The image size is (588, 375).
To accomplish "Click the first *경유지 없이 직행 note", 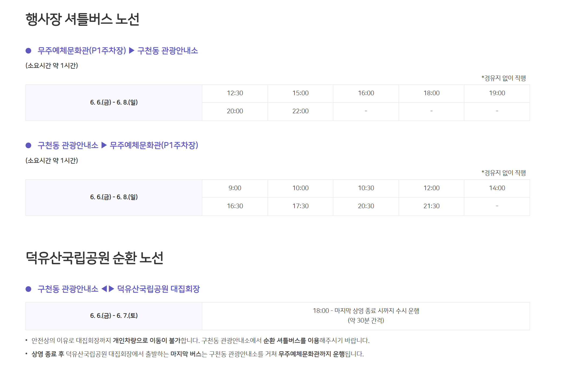I will 503,78.
